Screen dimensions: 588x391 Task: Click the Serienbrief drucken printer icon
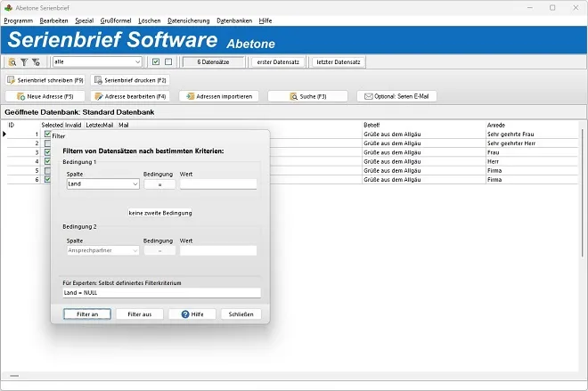coord(98,80)
